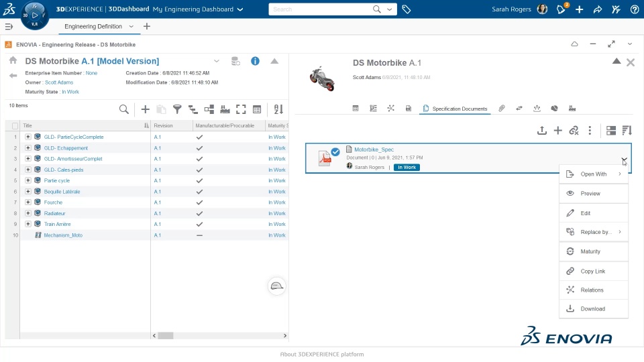The height and width of the screenshot is (362, 644).
Task: Open the Scott Adams owner link
Action: point(59,82)
